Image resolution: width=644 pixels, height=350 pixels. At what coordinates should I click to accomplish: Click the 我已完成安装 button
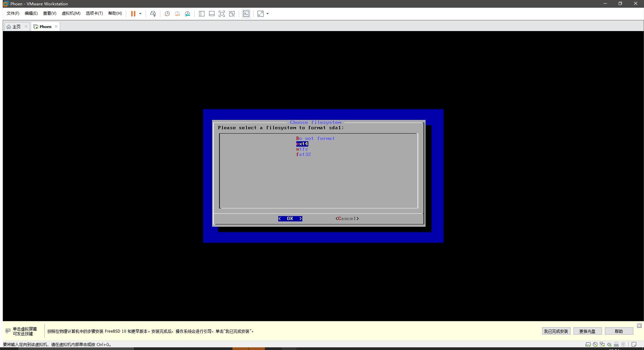coord(555,331)
